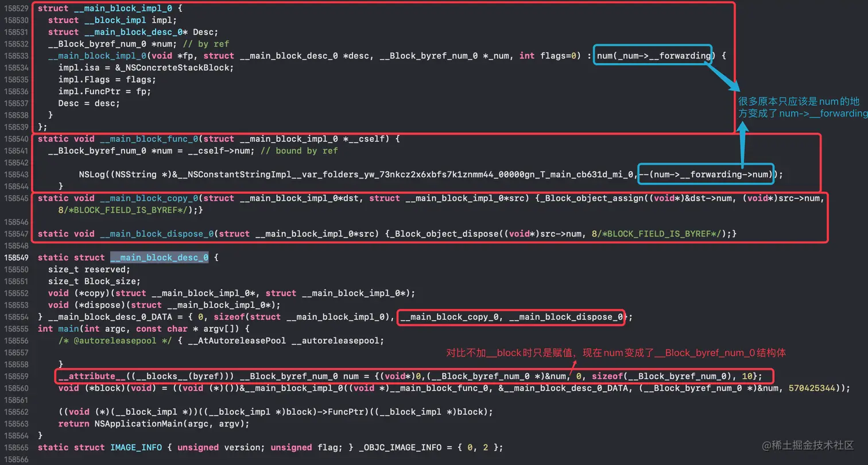Click line number 158529 in the gutter

click(16, 9)
